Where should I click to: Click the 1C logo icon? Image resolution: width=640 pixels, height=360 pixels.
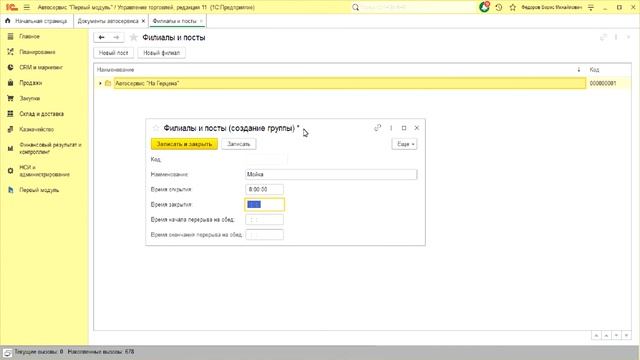11,7
